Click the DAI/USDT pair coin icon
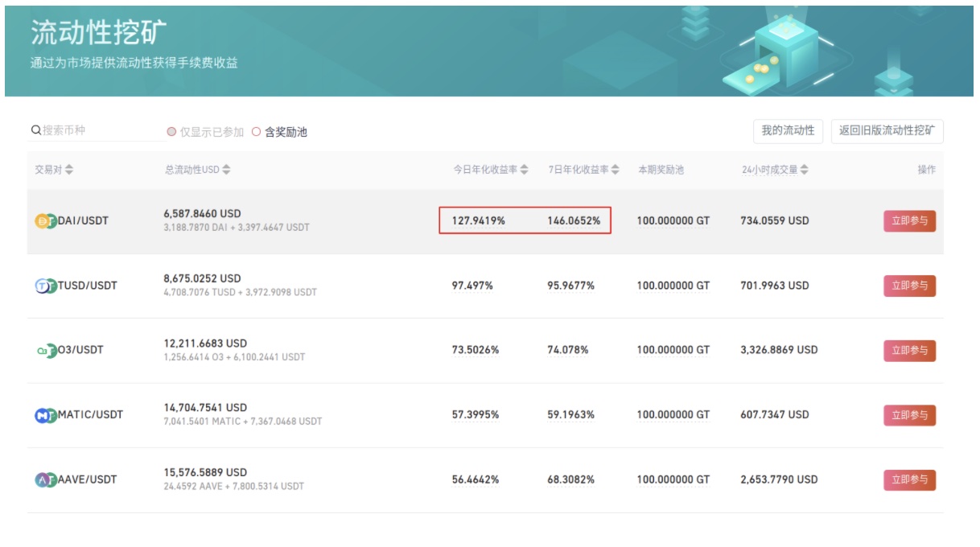Viewport: 980px width, 547px height. tap(45, 221)
